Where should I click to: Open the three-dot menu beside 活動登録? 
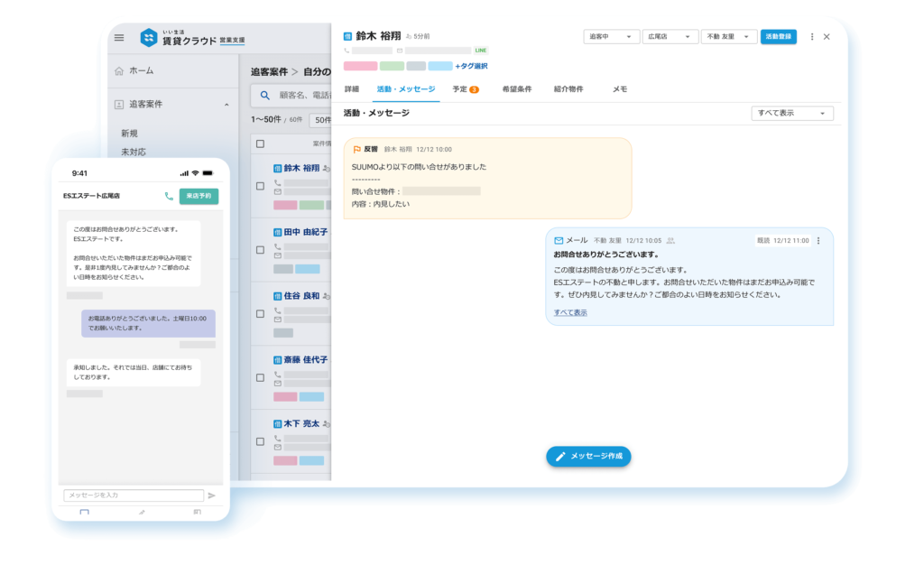811,37
